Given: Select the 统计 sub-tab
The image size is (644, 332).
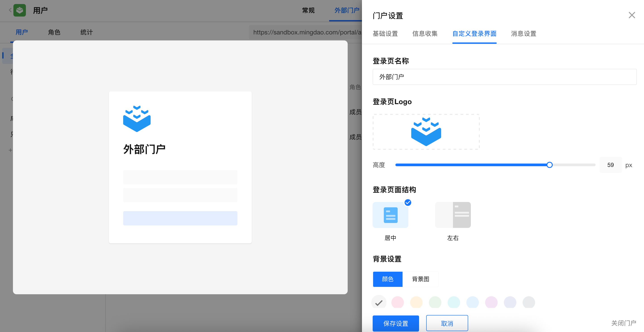Looking at the screenshot, I should [87, 32].
